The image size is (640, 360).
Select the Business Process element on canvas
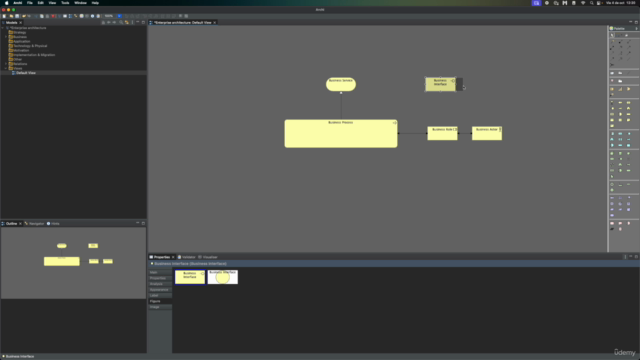[341, 133]
